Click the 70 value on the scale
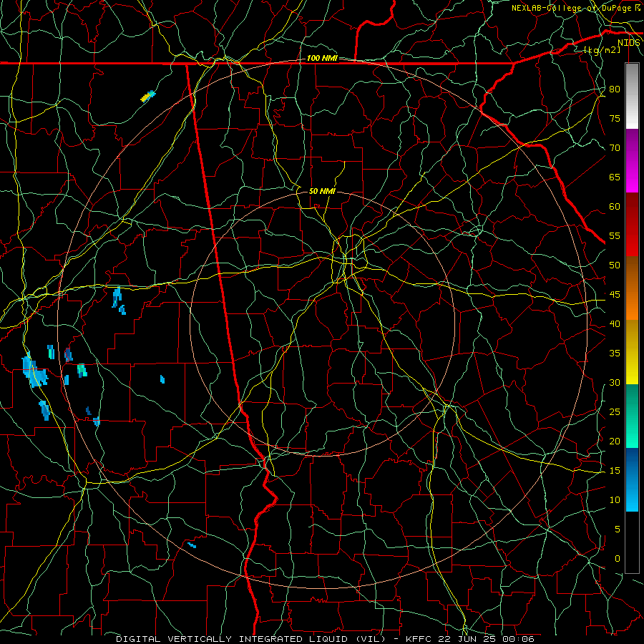 point(615,148)
